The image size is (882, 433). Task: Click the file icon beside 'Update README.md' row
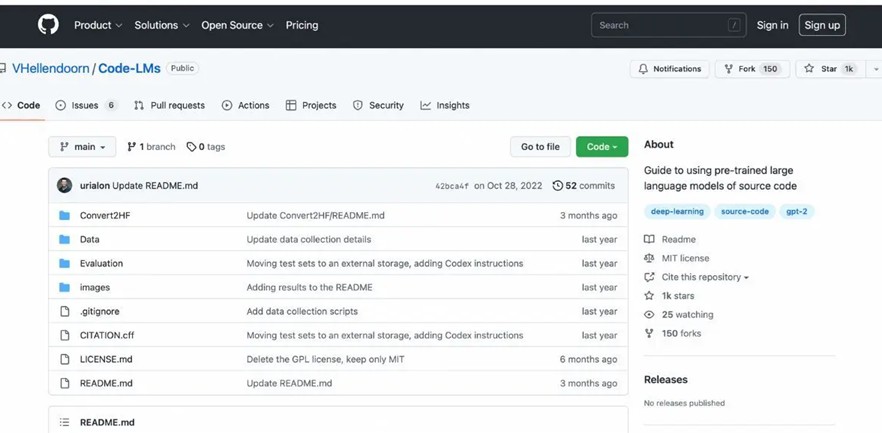(65, 384)
